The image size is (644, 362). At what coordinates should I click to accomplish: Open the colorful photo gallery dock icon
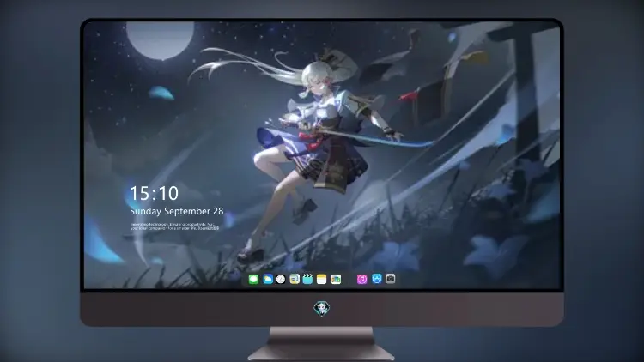coord(336,279)
